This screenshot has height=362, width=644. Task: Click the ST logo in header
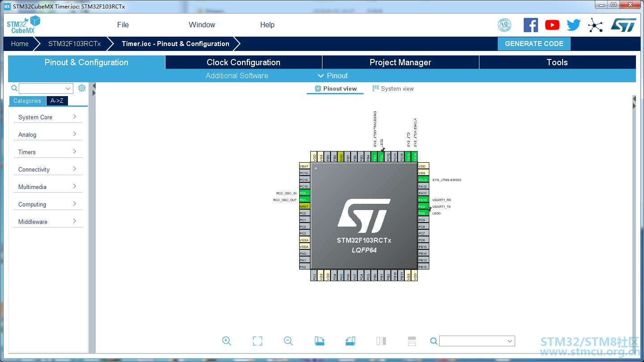pyautogui.click(x=623, y=25)
